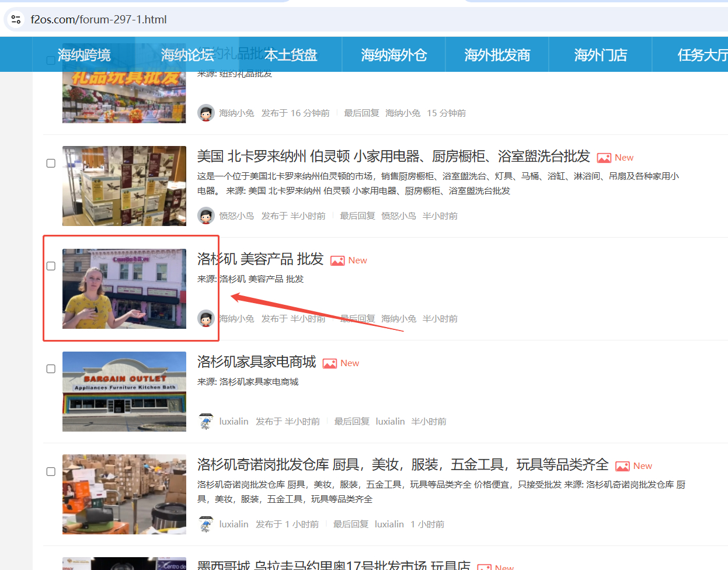
Task: Click the BARGAIN OUTLET storefront thumbnail
Action: 124,391
